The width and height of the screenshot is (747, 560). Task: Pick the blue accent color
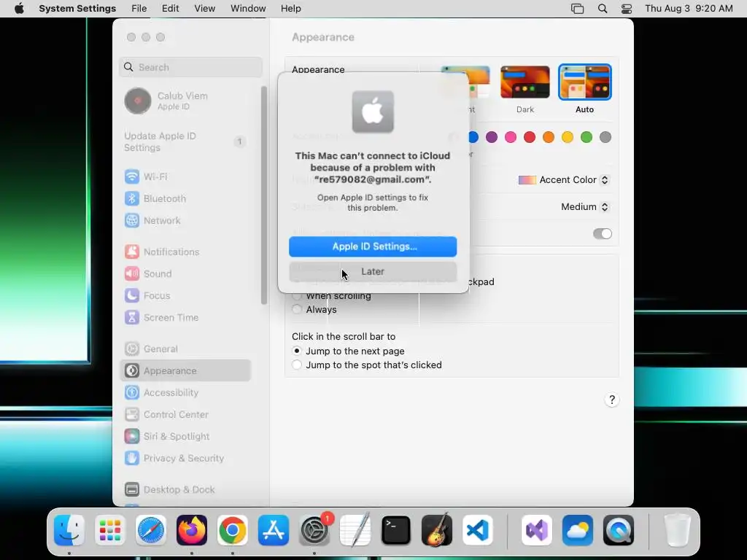coord(473,137)
